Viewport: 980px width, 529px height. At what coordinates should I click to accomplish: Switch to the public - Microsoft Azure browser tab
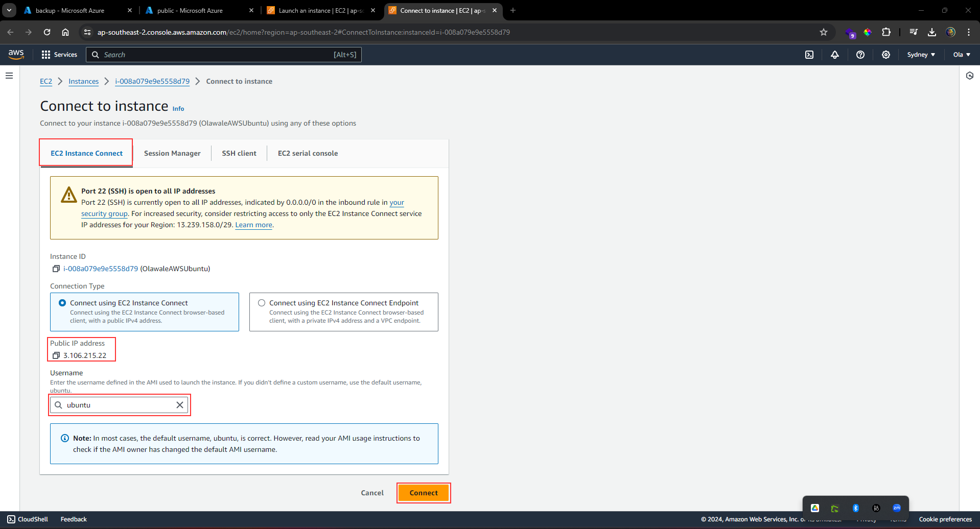pos(199,10)
